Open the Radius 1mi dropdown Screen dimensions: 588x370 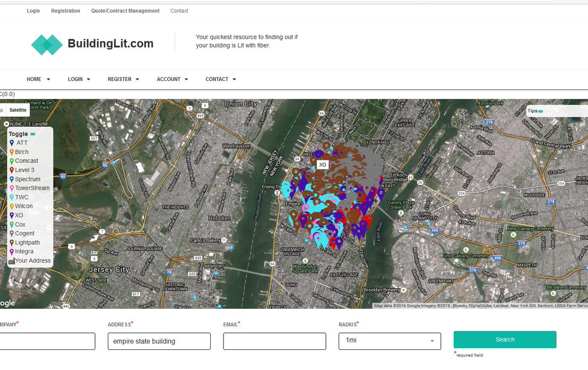[x=390, y=341]
